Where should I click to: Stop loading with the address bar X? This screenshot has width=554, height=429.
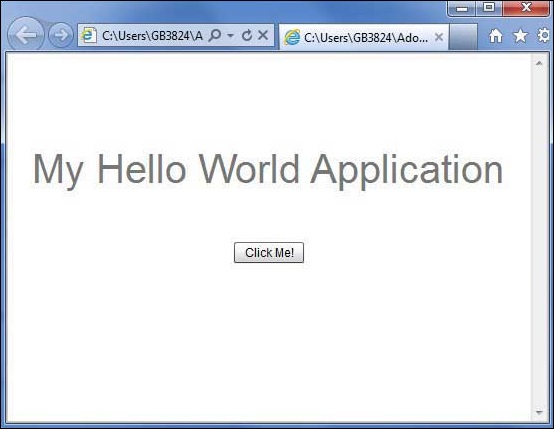tap(263, 35)
